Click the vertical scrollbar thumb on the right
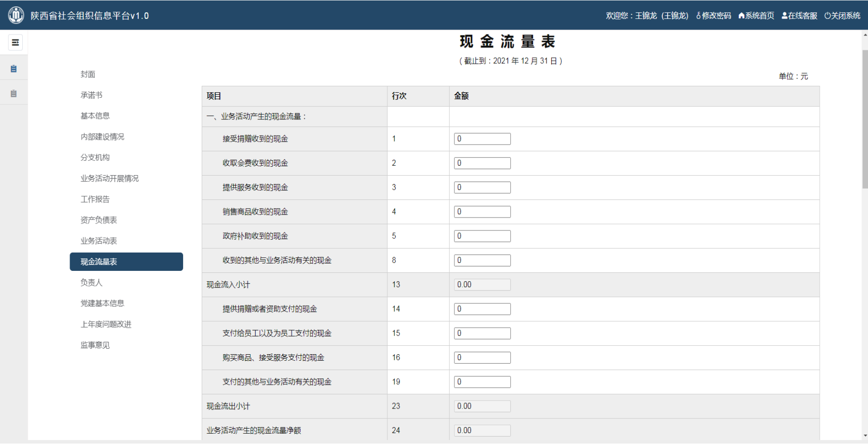 click(865, 118)
